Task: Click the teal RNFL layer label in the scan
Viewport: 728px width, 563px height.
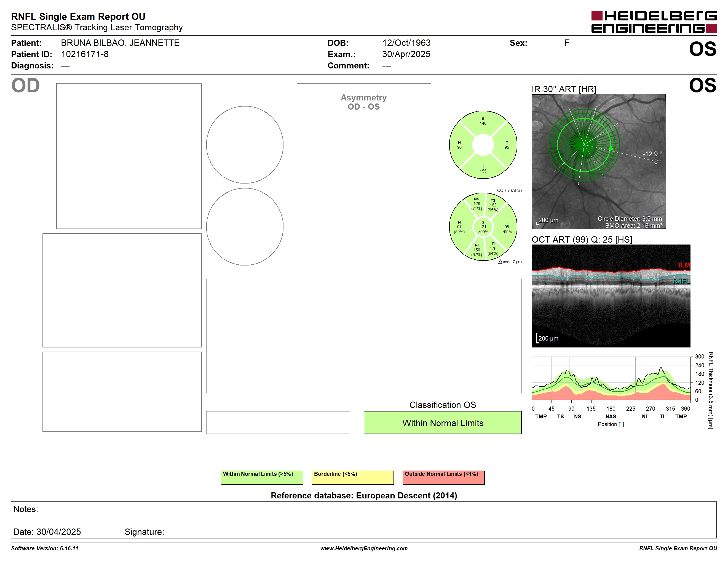Action: [x=681, y=281]
